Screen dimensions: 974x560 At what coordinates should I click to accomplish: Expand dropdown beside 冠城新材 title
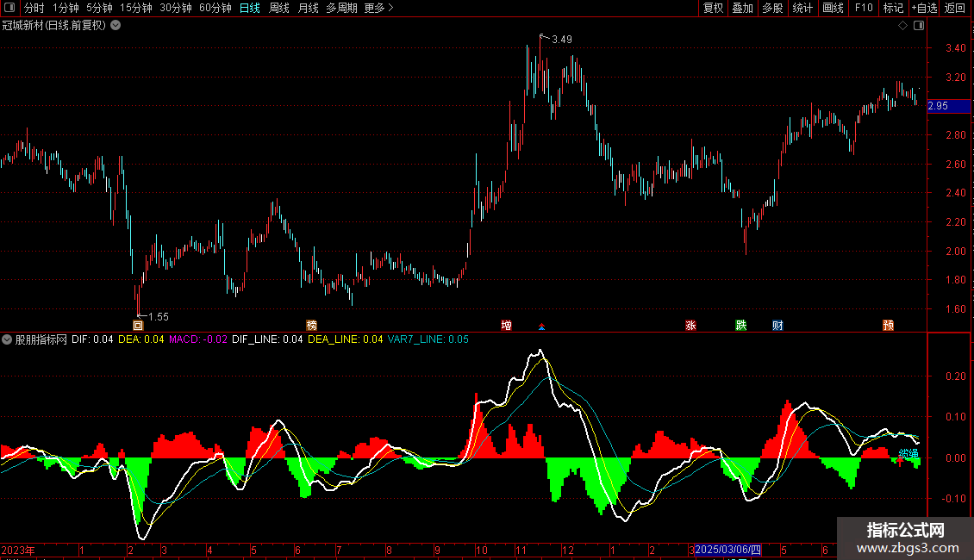[x=116, y=26]
